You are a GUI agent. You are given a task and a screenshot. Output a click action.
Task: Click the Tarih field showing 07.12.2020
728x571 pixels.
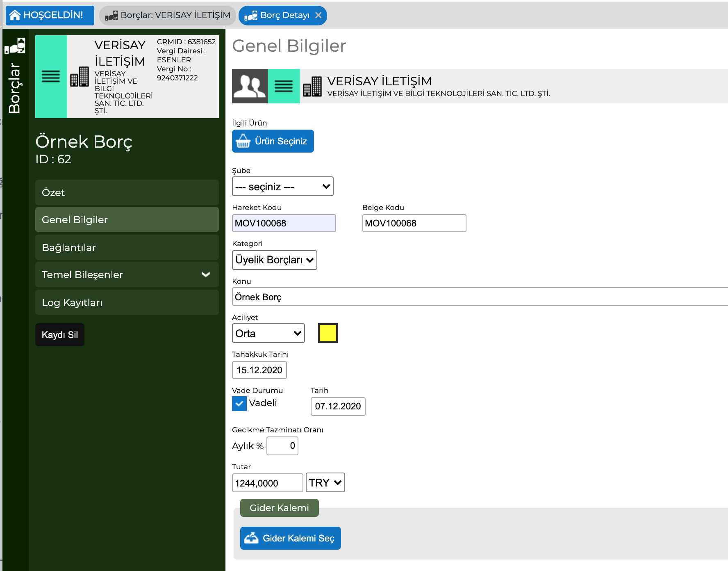point(338,406)
